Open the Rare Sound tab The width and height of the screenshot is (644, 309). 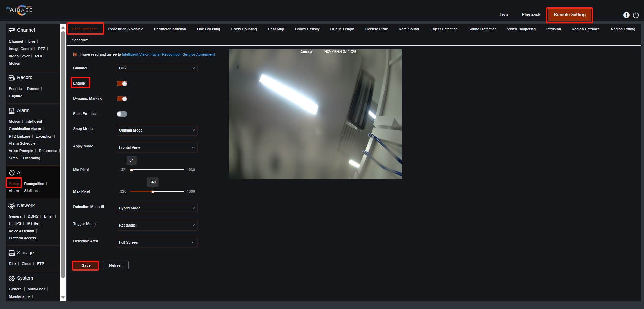click(408, 29)
